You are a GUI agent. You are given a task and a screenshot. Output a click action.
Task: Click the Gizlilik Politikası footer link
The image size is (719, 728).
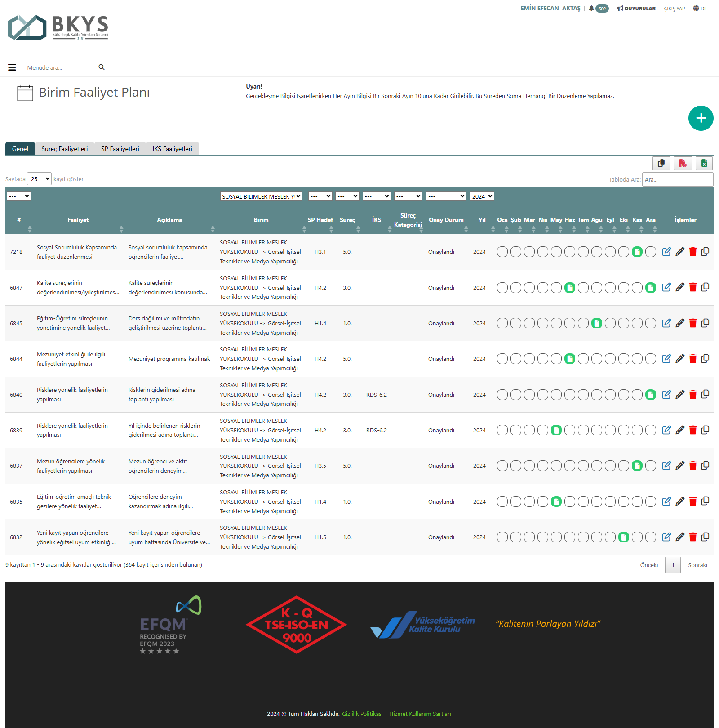pos(362,714)
